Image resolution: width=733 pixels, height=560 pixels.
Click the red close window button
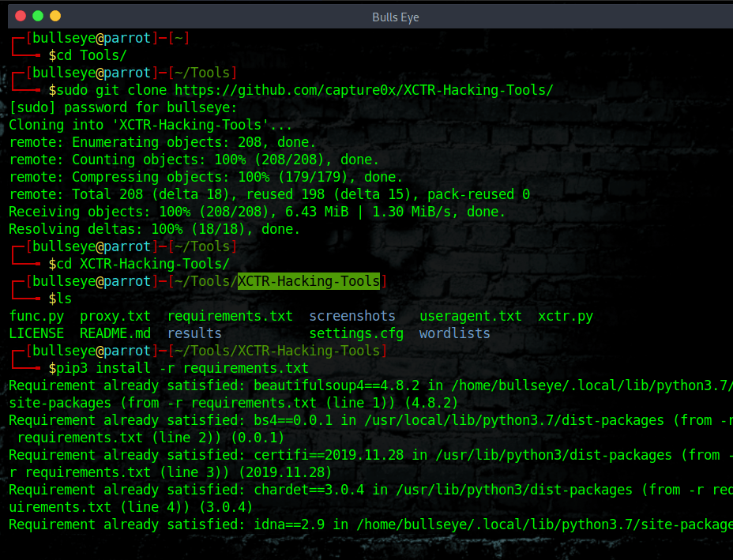click(x=20, y=17)
